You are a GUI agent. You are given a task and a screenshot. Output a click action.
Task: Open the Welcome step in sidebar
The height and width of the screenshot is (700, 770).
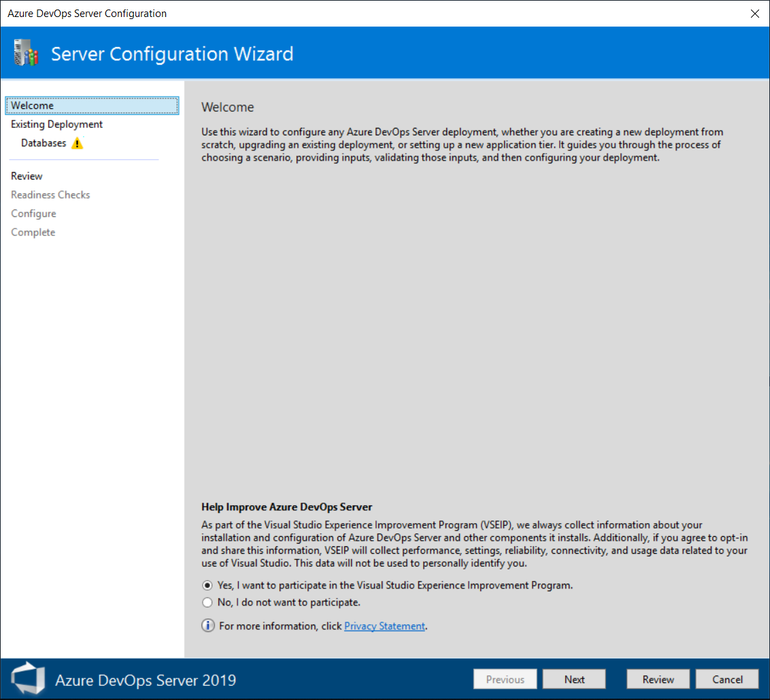[x=92, y=105]
